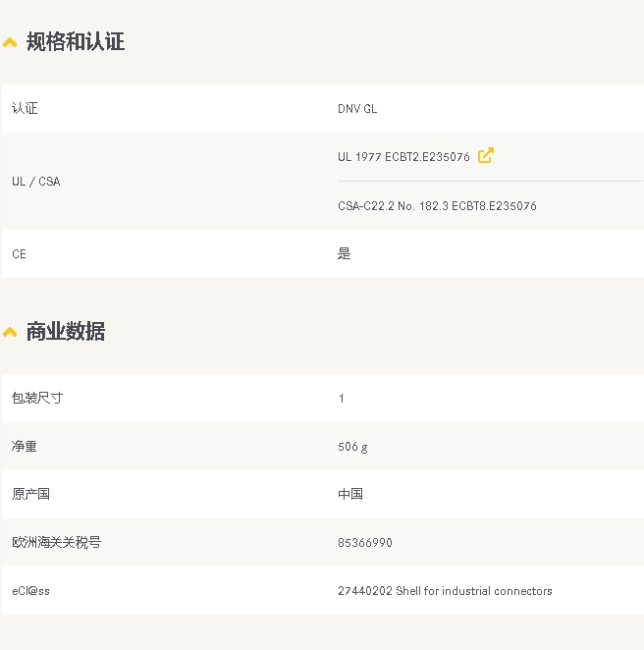Open the UL 1977 ECBT2.E235076 link text
This screenshot has width=644, height=650.
403,157
